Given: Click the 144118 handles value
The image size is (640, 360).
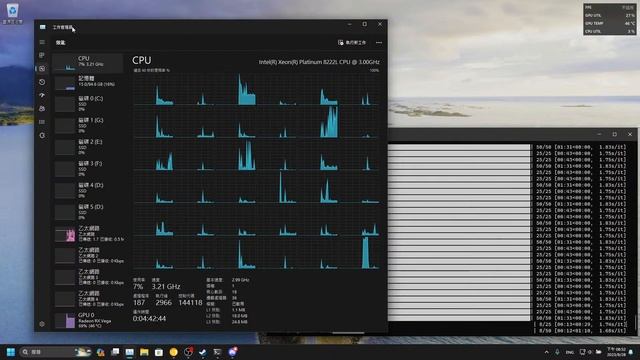Looking at the screenshot, I should [190, 302].
